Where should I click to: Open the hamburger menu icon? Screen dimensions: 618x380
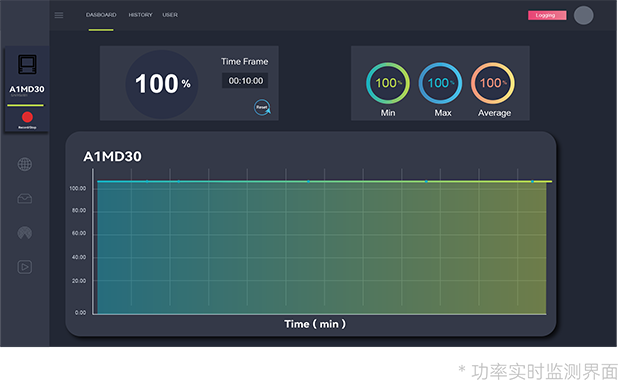coord(59,15)
